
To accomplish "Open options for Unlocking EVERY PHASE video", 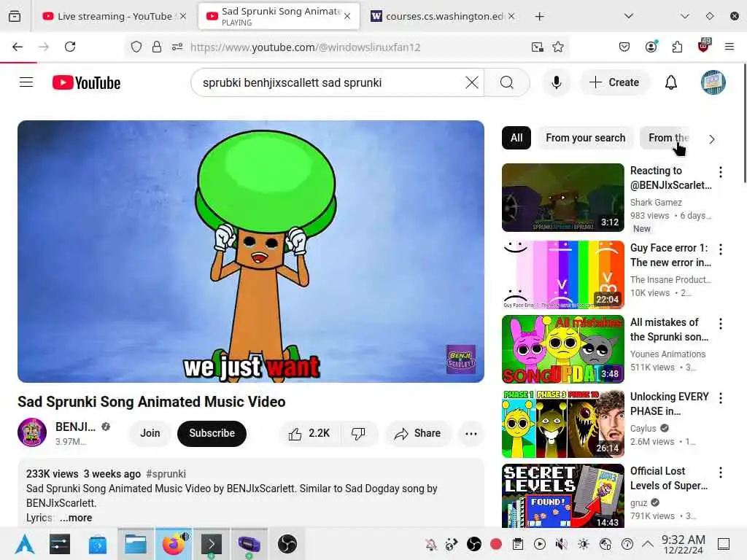I will pos(721,398).
